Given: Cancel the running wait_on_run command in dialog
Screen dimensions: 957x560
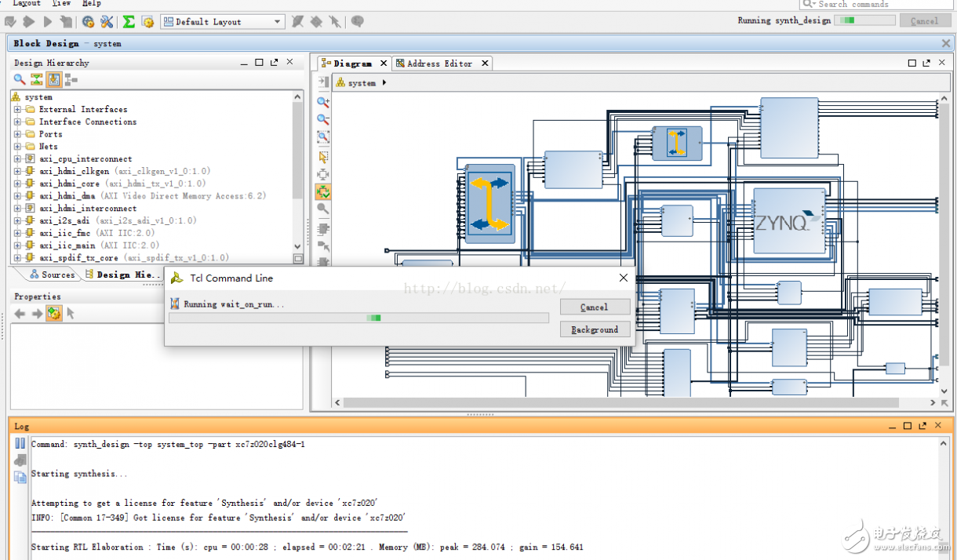Looking at the screenshot, I should 595,307.
